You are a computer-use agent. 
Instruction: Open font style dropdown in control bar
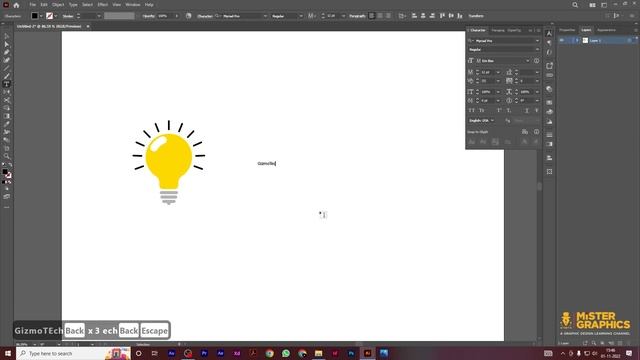click(x=301, y=16)
